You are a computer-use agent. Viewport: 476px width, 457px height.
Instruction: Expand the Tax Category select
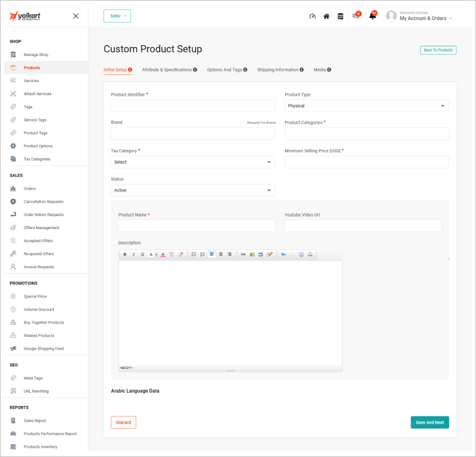point(193,162)
